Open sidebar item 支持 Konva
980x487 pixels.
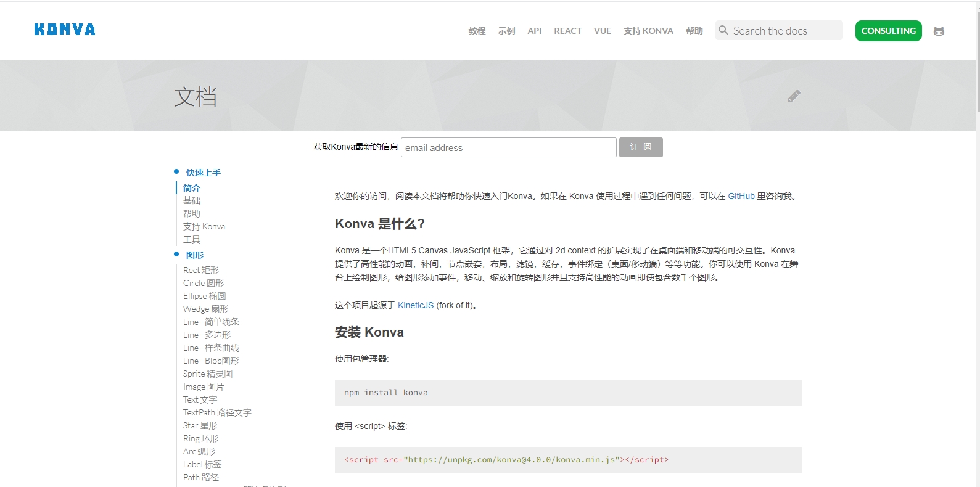204,227
